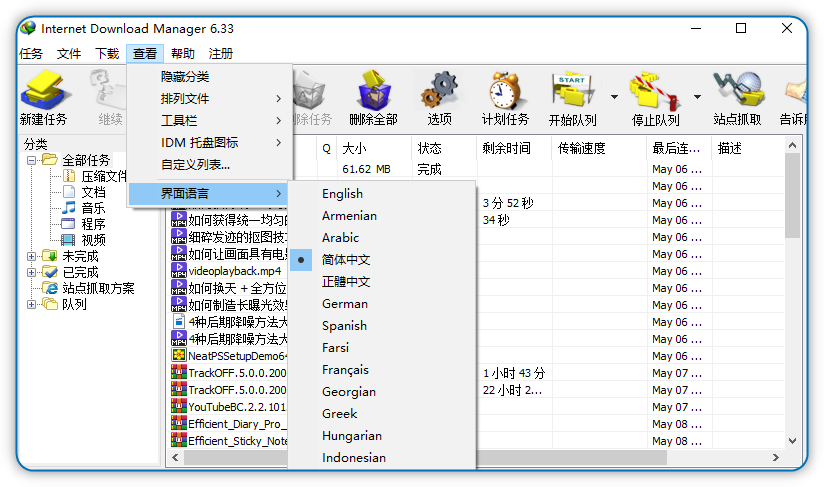The image size is (824, 487).
Task: Select 视频 category in tree
Action: [94, 240]
